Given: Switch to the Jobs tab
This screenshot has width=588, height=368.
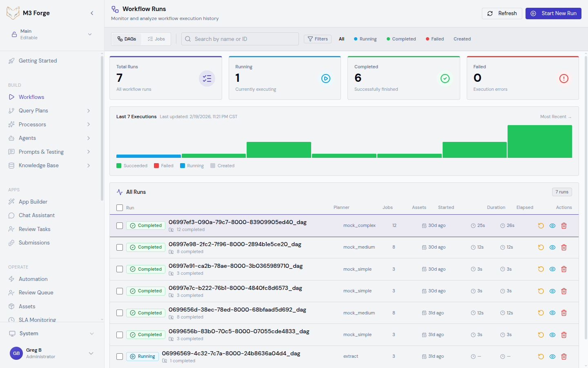Looking at the screenshot, I should 156,39.
